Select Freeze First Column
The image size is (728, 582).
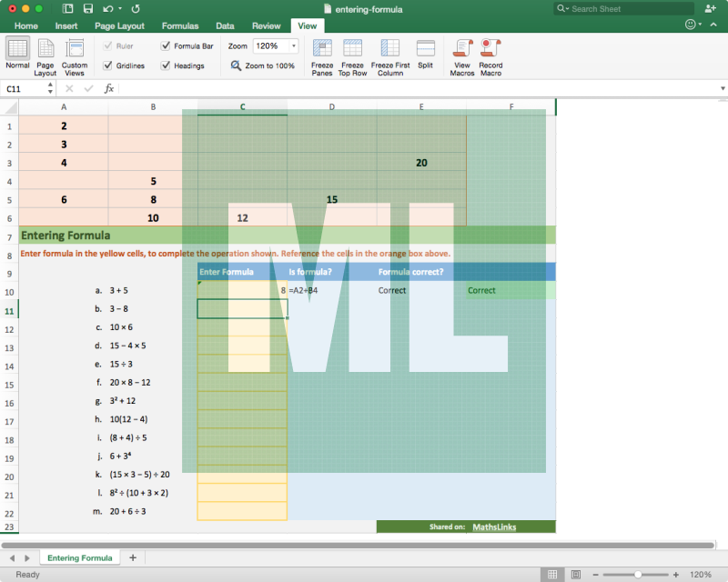click(389, 48)
